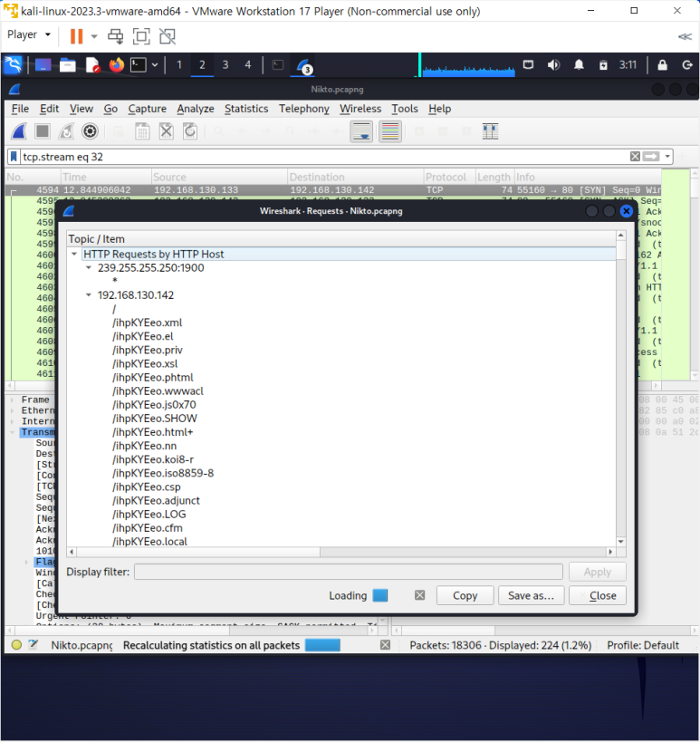
Task: Switch to workspace 4
Action: click(248, 65)
